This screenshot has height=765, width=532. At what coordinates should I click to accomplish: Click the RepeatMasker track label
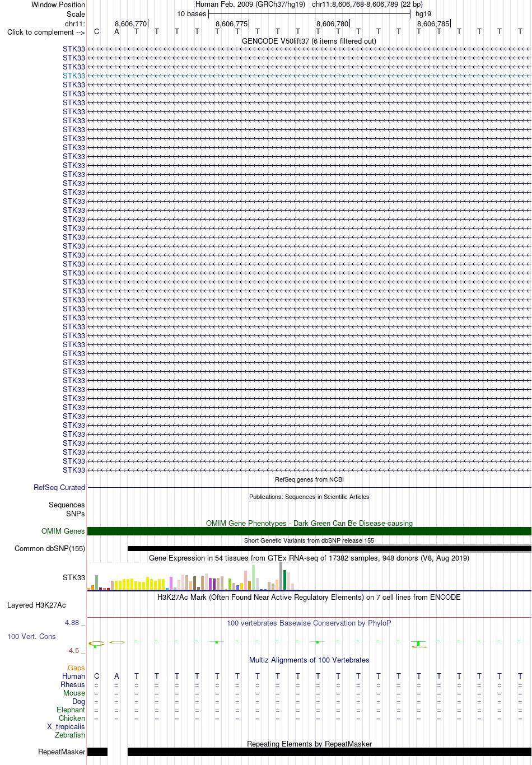point(62,752)
